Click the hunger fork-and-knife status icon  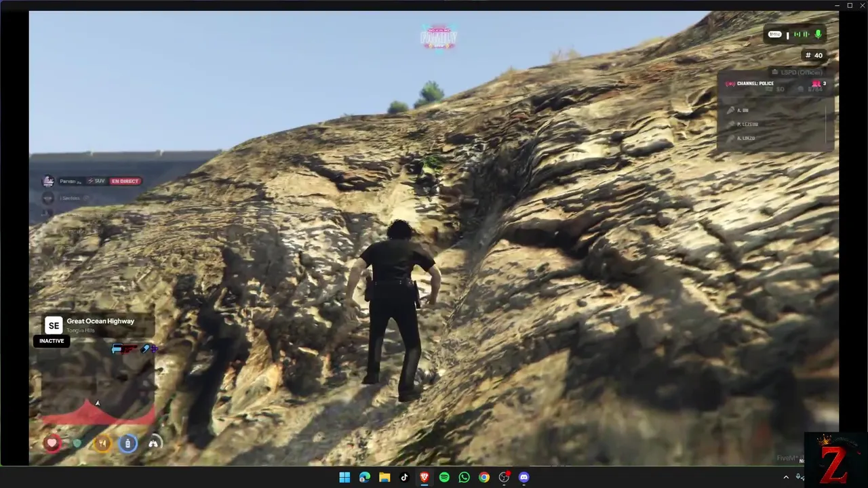(102, 443)
